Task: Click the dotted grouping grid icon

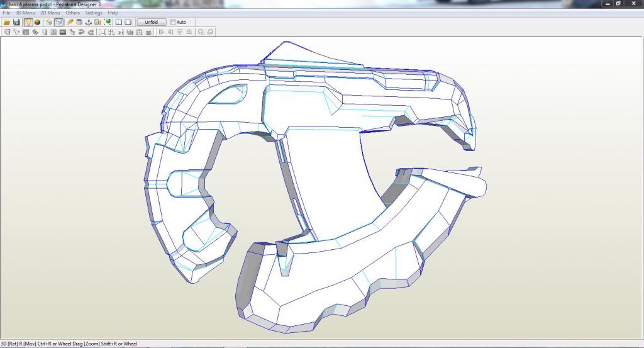Action: click(111, 32)
